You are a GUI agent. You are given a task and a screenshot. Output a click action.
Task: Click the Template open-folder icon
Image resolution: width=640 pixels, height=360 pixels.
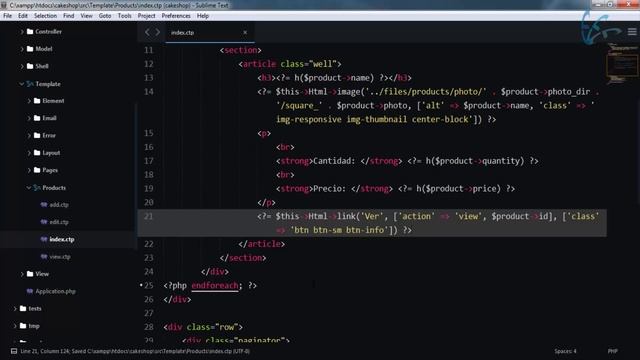tap(30, 84)
